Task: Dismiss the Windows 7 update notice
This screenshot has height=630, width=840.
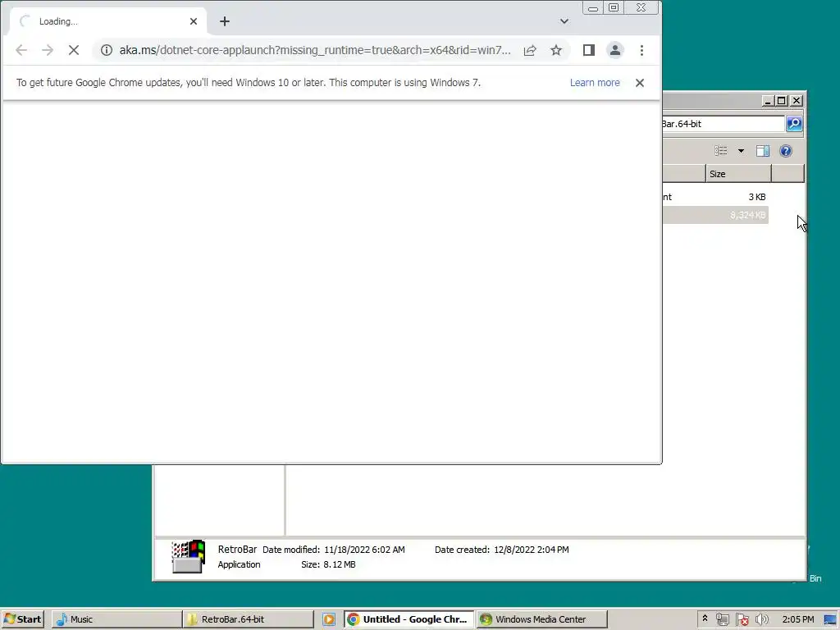Action: (x=640, y=83)
